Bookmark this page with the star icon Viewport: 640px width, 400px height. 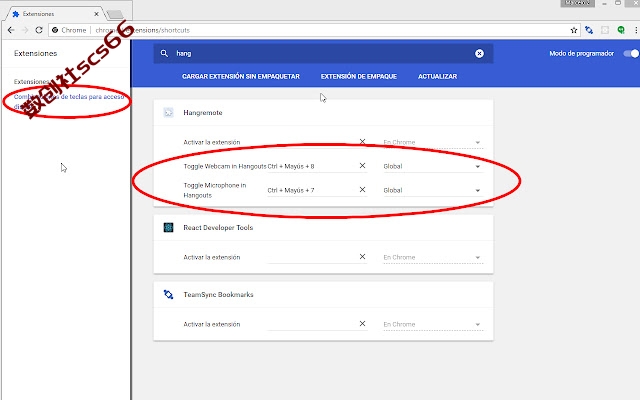point(574,30)
